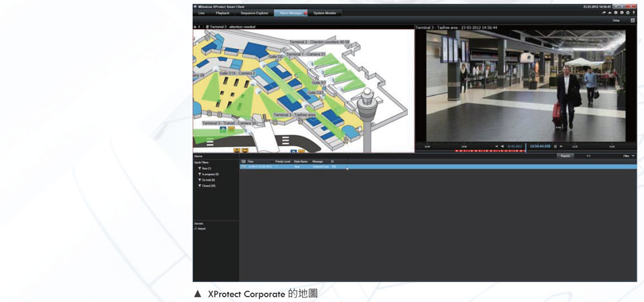Select Terminal 2 Checkin counters 40-59 label
Image resolution: width=644 pixels, height=302 pixels.
tap(319, 42)
